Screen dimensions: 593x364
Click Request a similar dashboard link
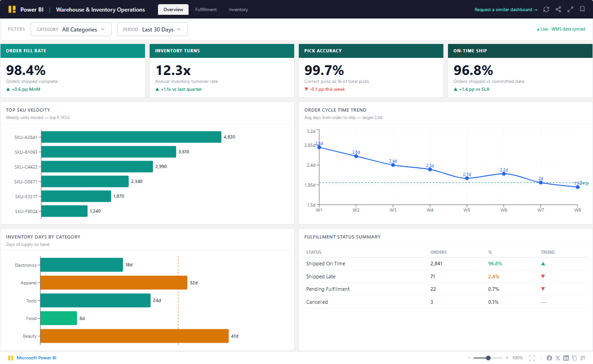[506, 9]
